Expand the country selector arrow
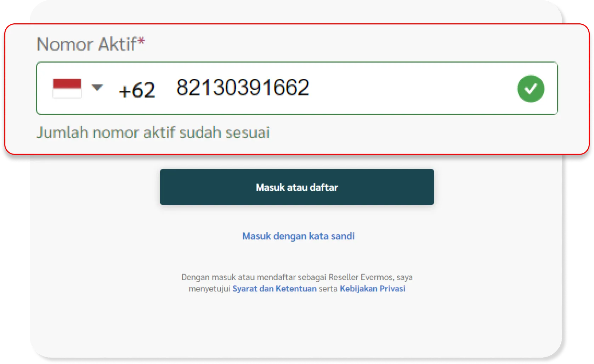594x364 pixels. point(97,87)
